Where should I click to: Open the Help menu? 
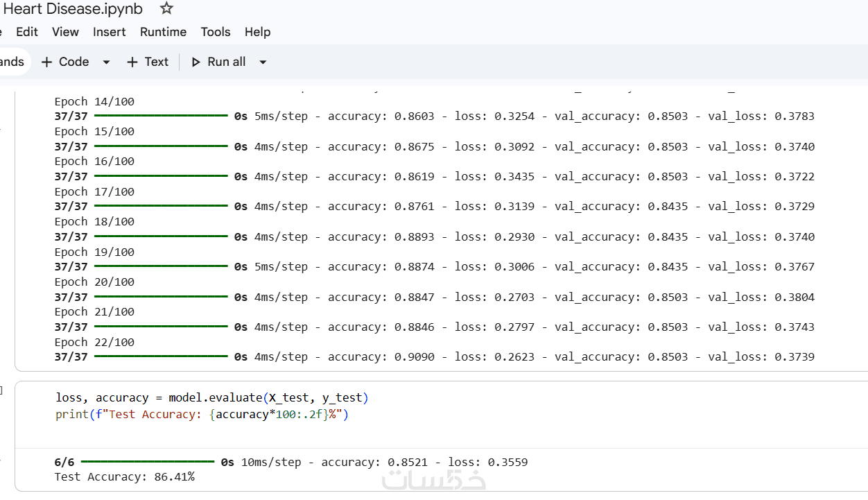point(257,32)
